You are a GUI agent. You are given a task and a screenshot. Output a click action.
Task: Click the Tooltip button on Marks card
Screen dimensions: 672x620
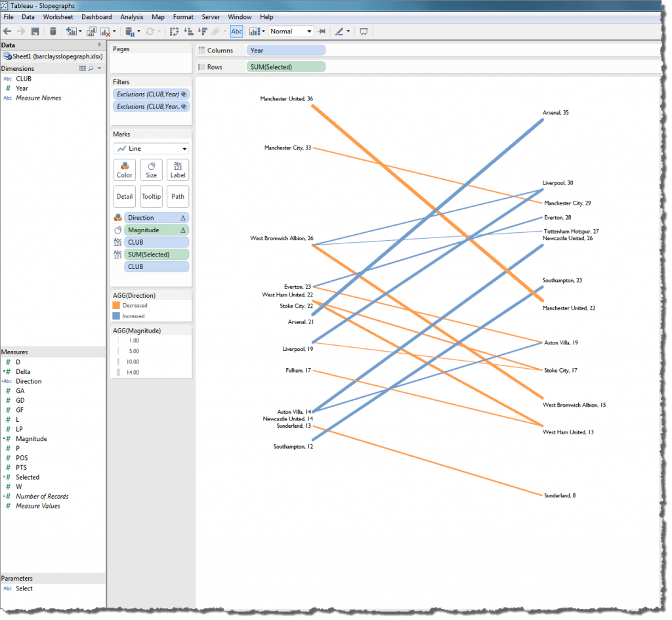[151, 196]
